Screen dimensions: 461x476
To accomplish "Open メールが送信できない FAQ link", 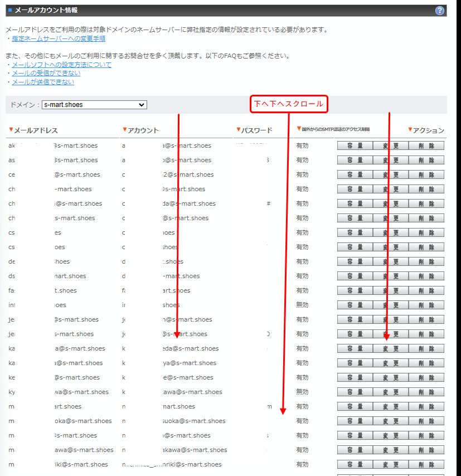I will click(x=43, y=82).
